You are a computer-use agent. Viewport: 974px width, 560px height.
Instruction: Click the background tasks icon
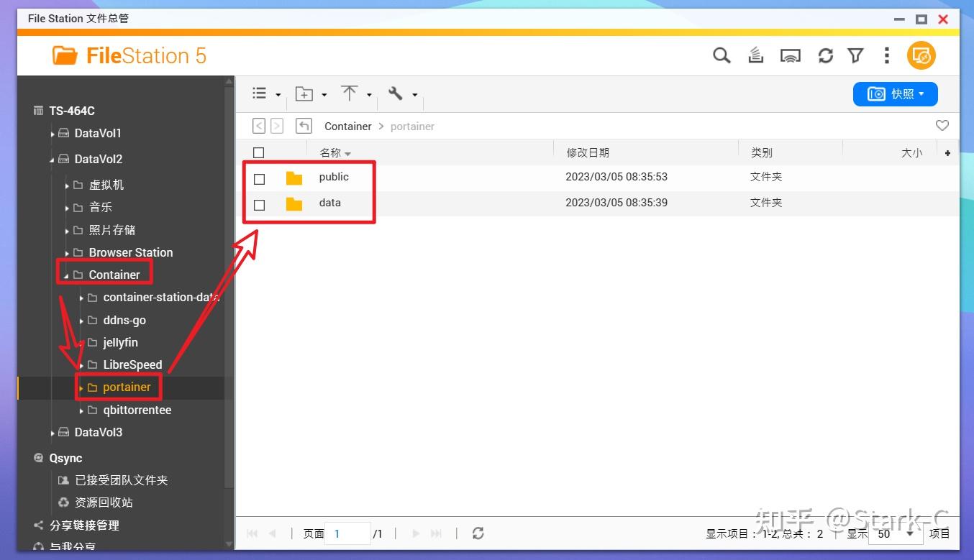[755, 55]
